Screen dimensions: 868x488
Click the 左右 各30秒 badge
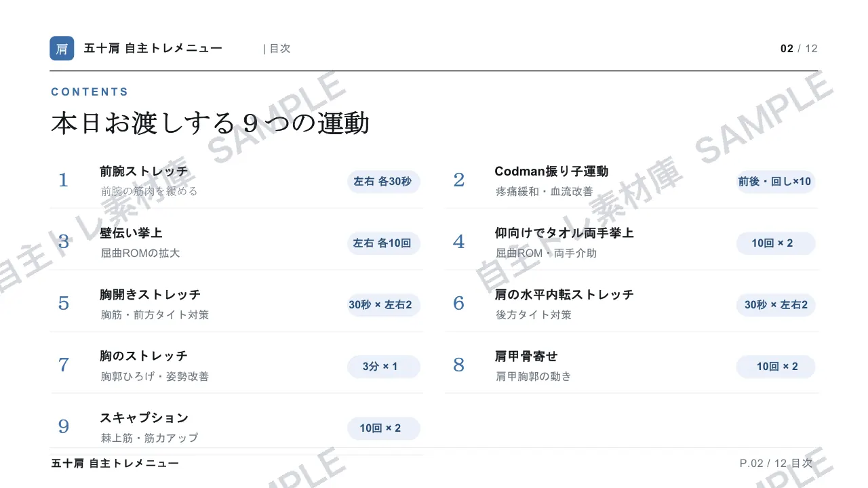tap(383, 182)
